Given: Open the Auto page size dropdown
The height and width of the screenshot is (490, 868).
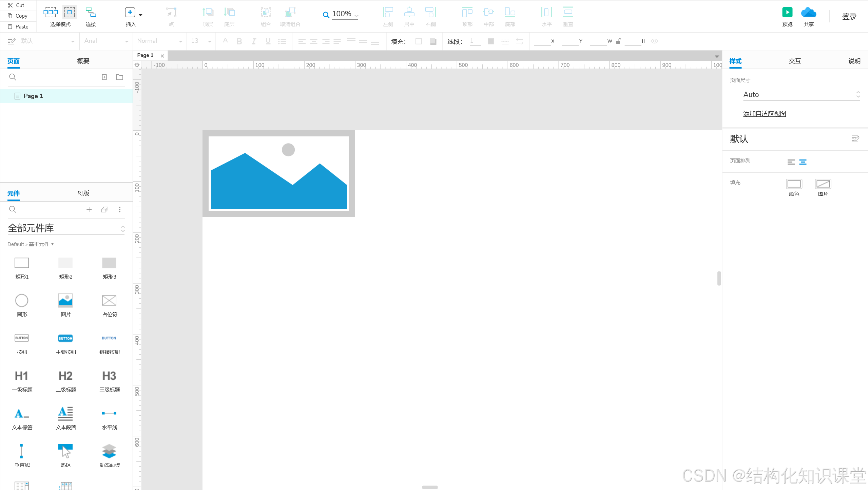Looking at the screenshot, I should [801, 95].
